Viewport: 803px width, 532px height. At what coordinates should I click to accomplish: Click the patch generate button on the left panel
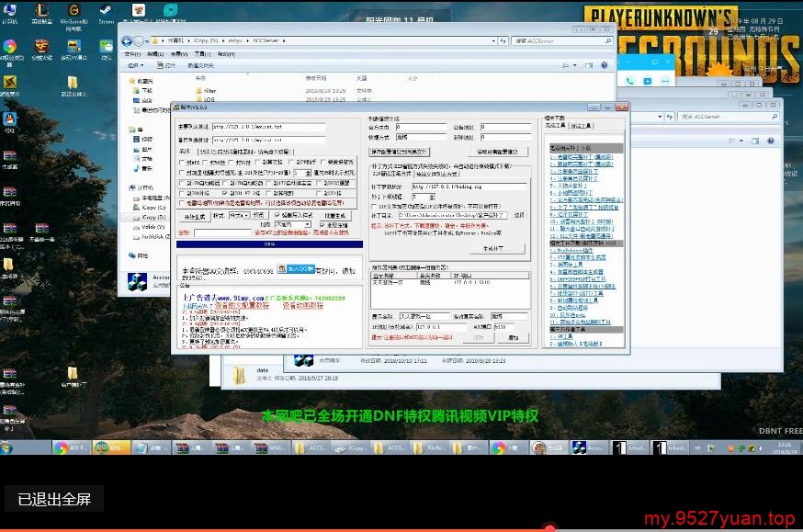(195, 217)
